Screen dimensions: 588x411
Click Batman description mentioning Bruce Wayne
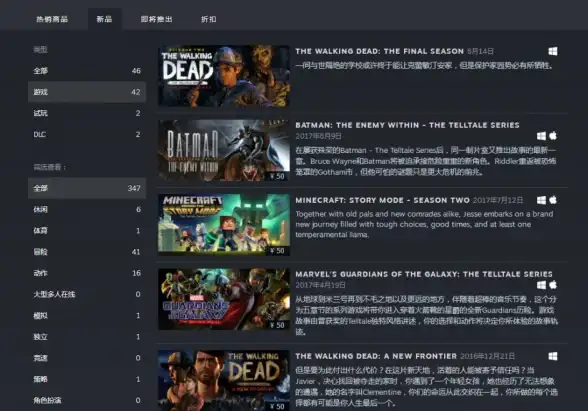pos(426,161)
